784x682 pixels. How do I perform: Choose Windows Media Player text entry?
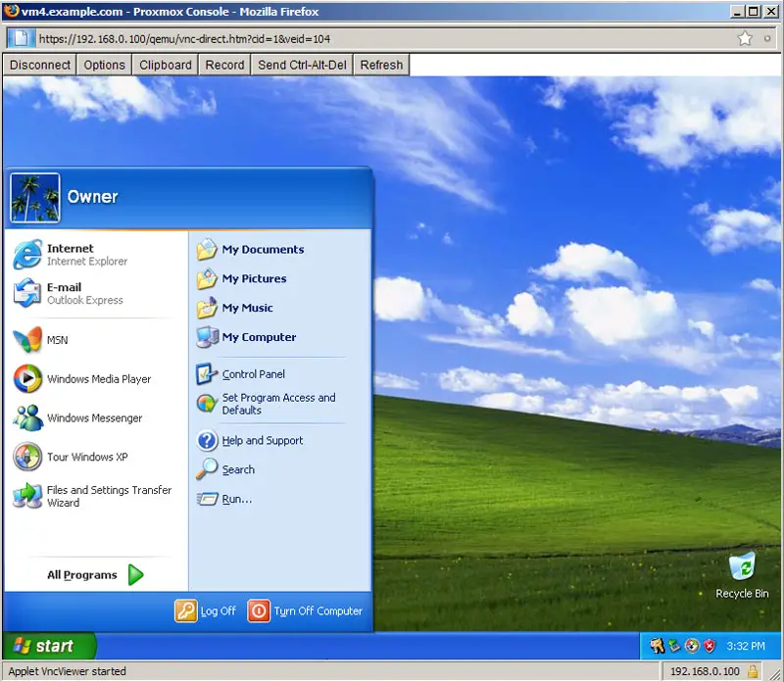click(99, 379)
